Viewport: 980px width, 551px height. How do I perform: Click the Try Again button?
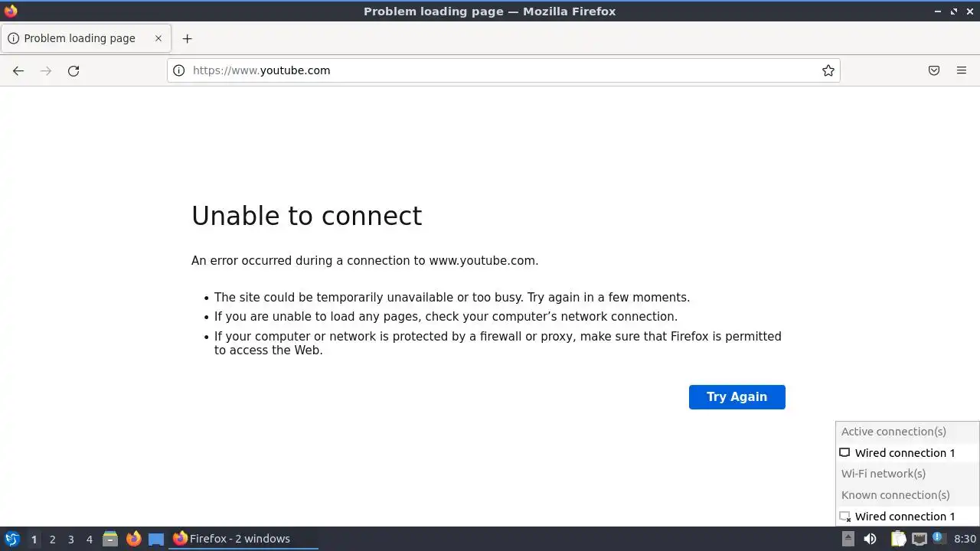point(737,396)
